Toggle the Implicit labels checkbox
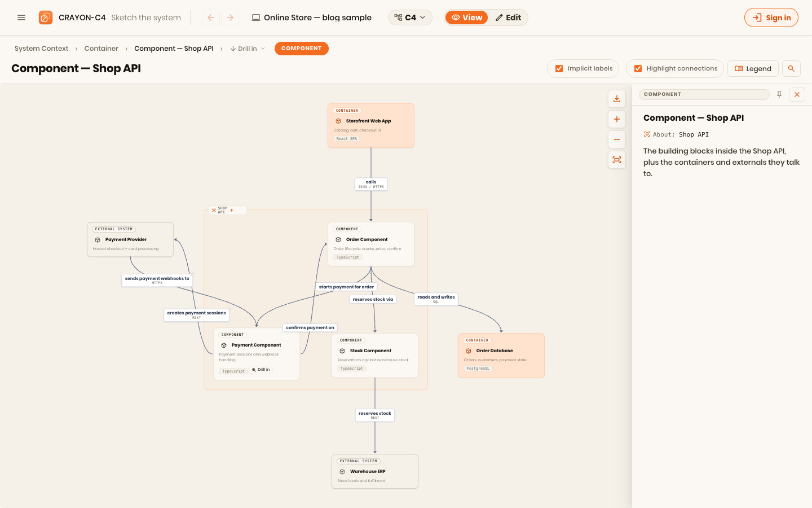This screenshot has width=812, height=508. pos(559,68)
